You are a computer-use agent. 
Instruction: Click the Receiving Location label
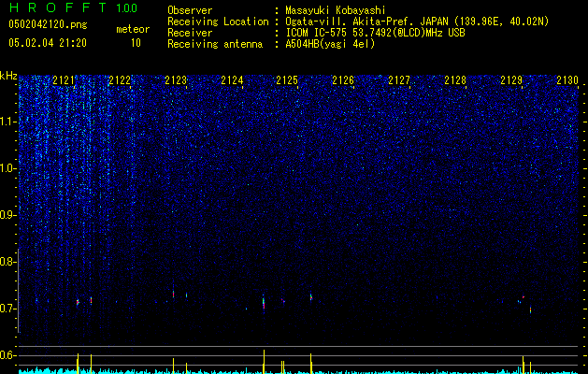pos(218,22)
